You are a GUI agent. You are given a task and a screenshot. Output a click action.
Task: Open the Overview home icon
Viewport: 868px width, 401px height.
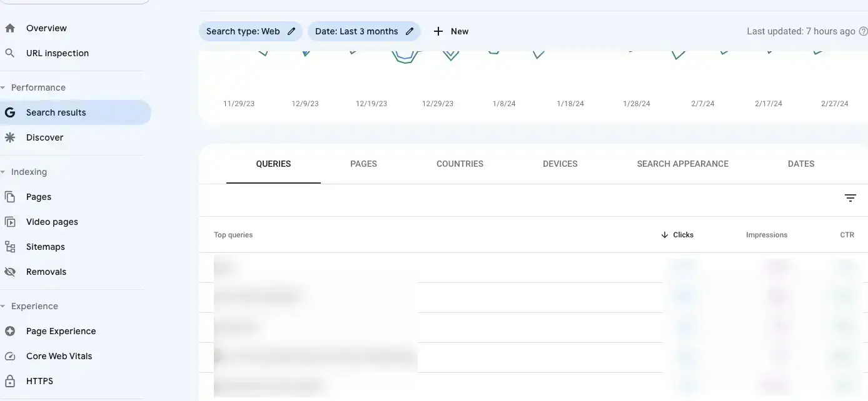coord(10,28)
